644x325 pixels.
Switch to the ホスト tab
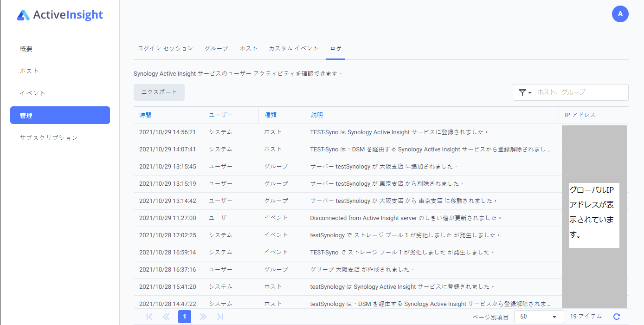[x=249, y=48]
